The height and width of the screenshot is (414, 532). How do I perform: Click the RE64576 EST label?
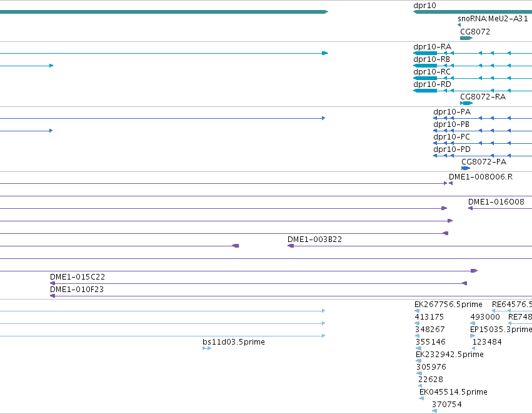pyautogui.click(x=511, y=305)
